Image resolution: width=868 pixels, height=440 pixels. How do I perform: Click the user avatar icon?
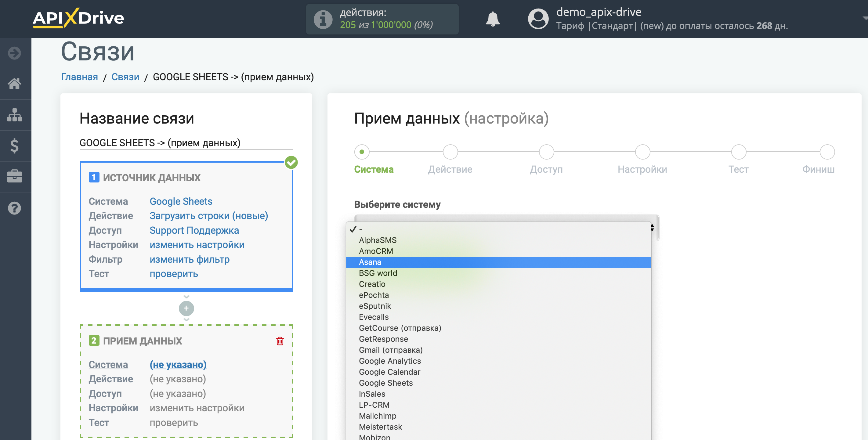[538, 19]
